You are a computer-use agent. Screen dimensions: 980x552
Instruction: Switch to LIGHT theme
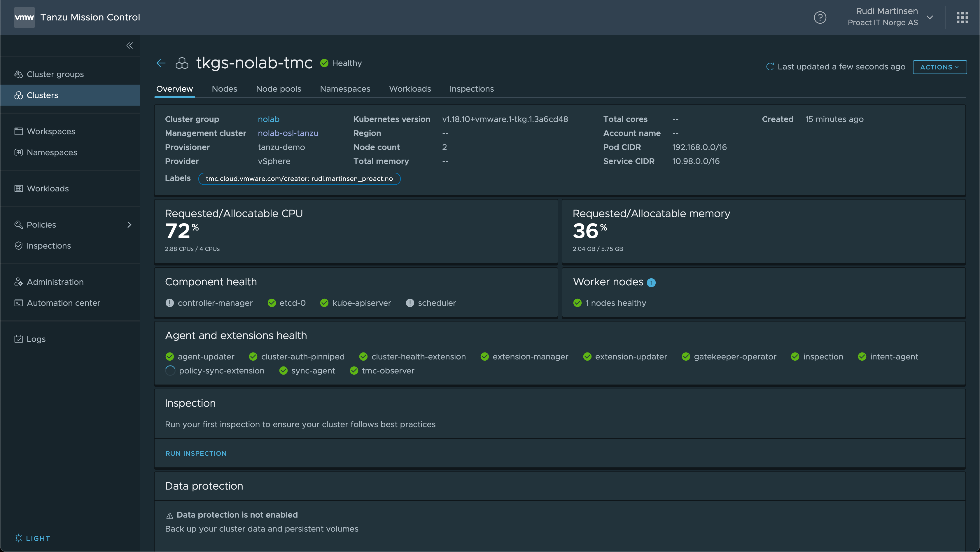[32, 538]
